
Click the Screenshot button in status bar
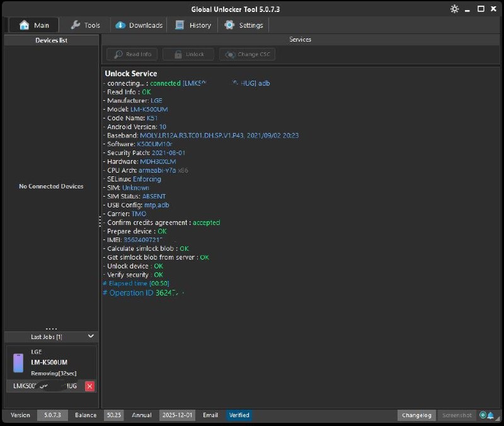click(457, 415)
